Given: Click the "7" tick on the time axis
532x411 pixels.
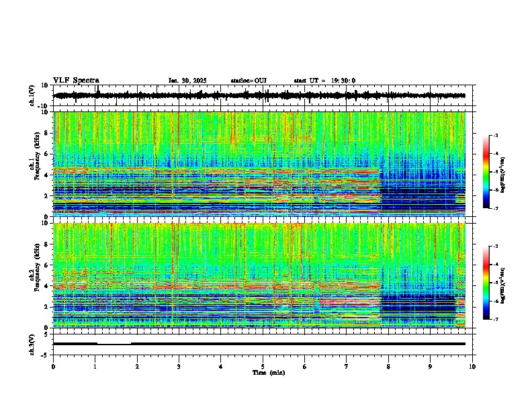Looking at the screenshot, I should point(347,367).
